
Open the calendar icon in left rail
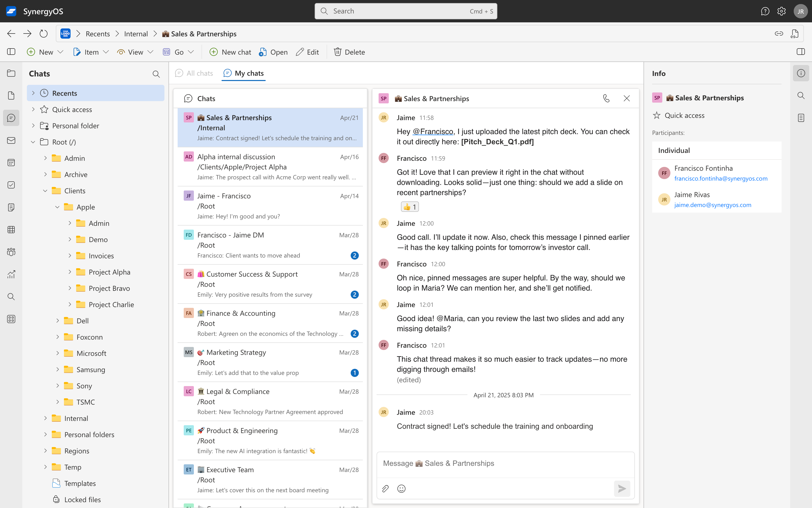coord(11,163)
